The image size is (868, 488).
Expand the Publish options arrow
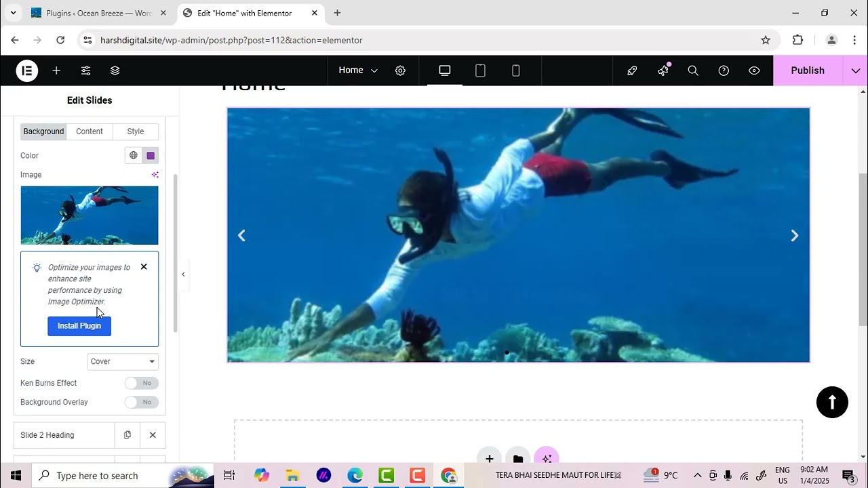855,70
